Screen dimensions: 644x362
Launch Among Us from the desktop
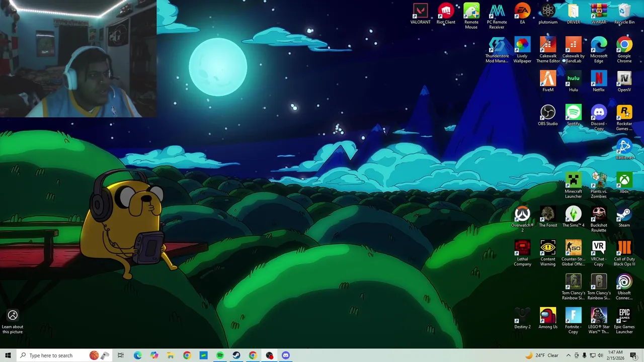coord(548,319)
